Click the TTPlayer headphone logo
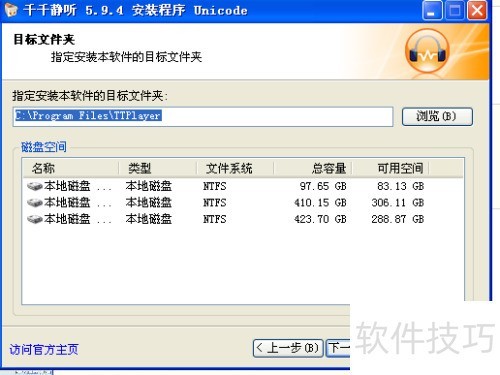This screenshot has height=375, width=500. [427, 51]
